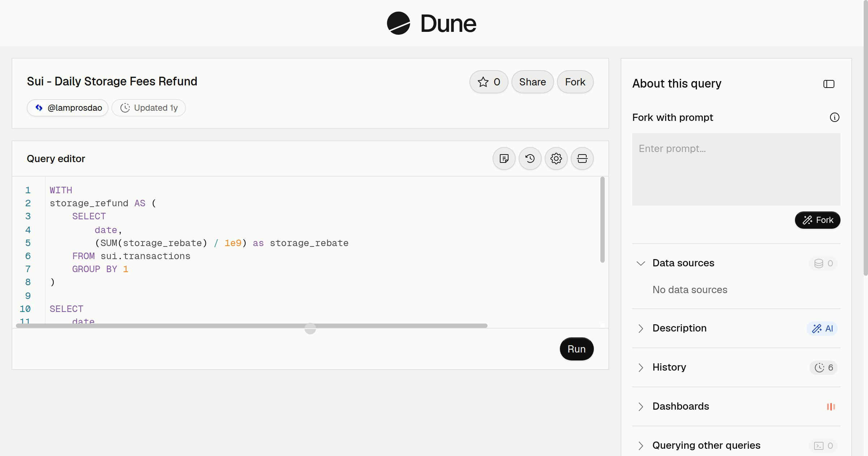Screen dimensions: 868x456
Task: Click the query title Sui - Daily Storage Fees Refund
Action: point(112,81)
